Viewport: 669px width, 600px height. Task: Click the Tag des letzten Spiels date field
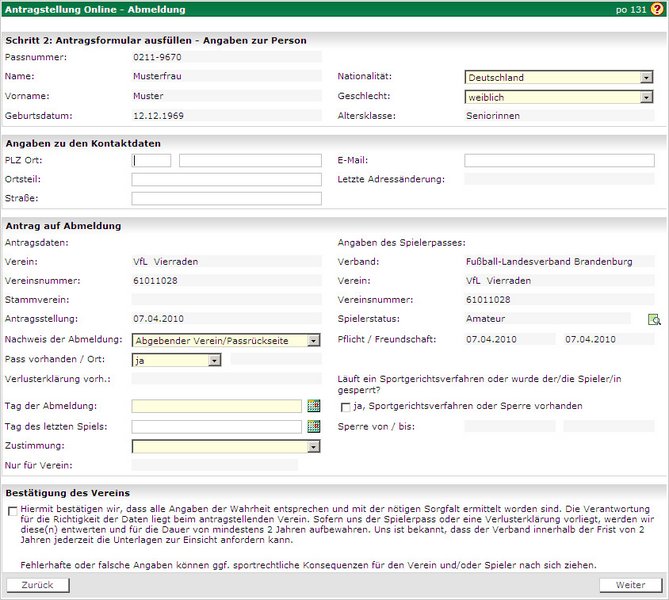pos(216,426)
